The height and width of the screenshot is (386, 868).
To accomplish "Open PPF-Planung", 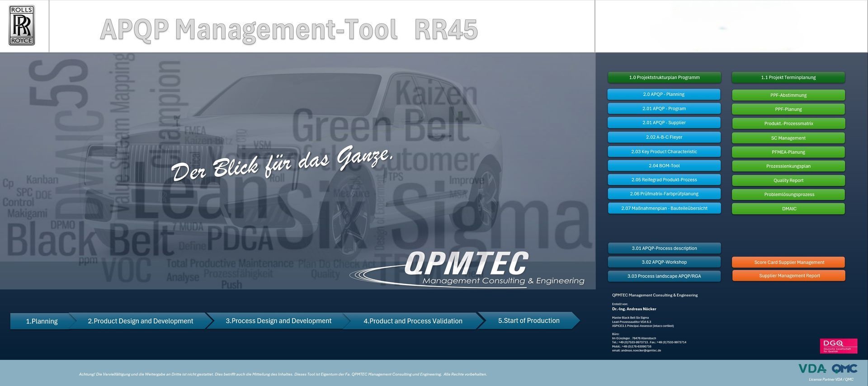I will click(x=788, y=109).
